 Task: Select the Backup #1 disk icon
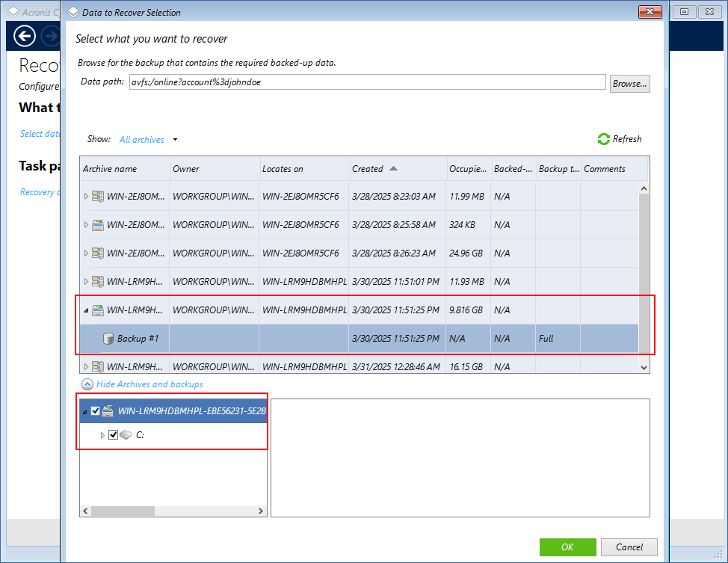coord(108,339)
